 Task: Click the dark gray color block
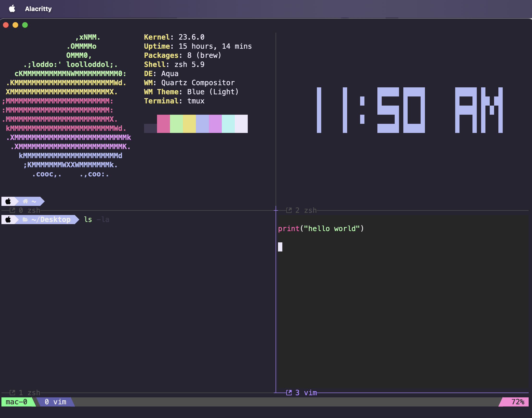[x=150, y=128]
